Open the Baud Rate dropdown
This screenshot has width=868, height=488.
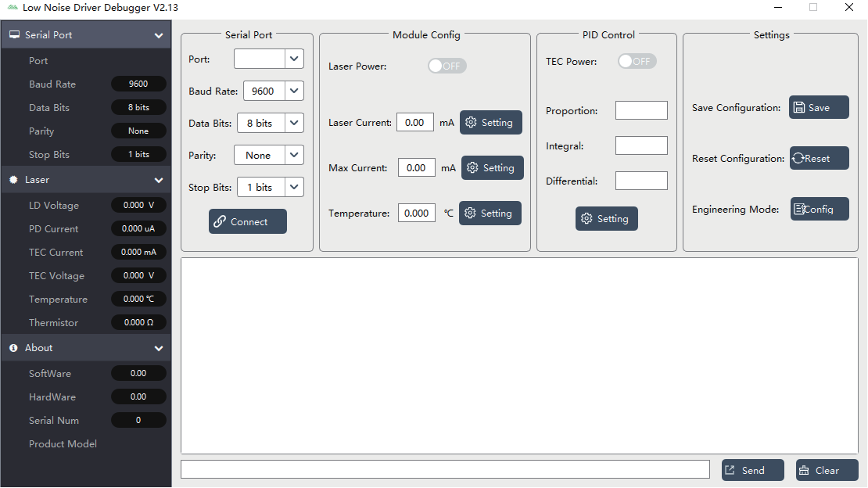pyautogui.click(x=294, y=91)
